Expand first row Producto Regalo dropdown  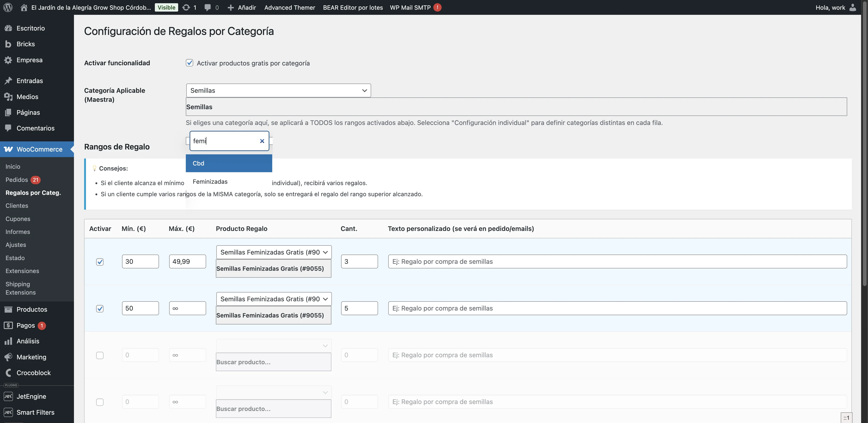coord(274,252)
